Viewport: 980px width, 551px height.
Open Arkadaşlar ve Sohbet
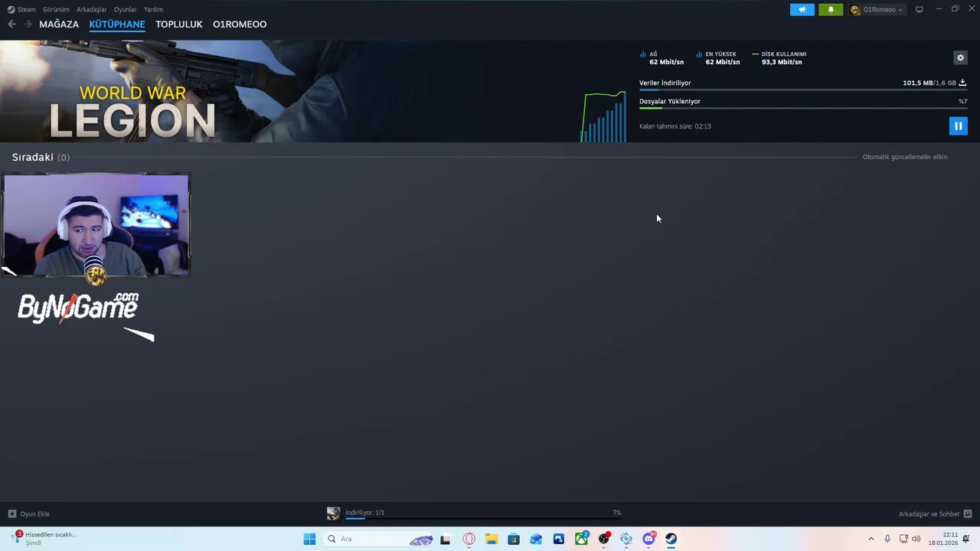point(935,514)
